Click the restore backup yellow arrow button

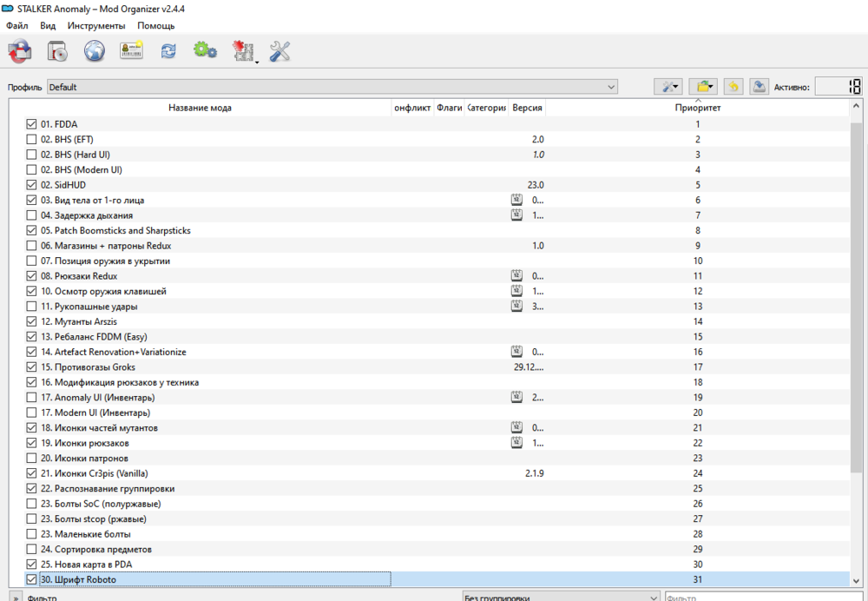(x=733, y=87)
